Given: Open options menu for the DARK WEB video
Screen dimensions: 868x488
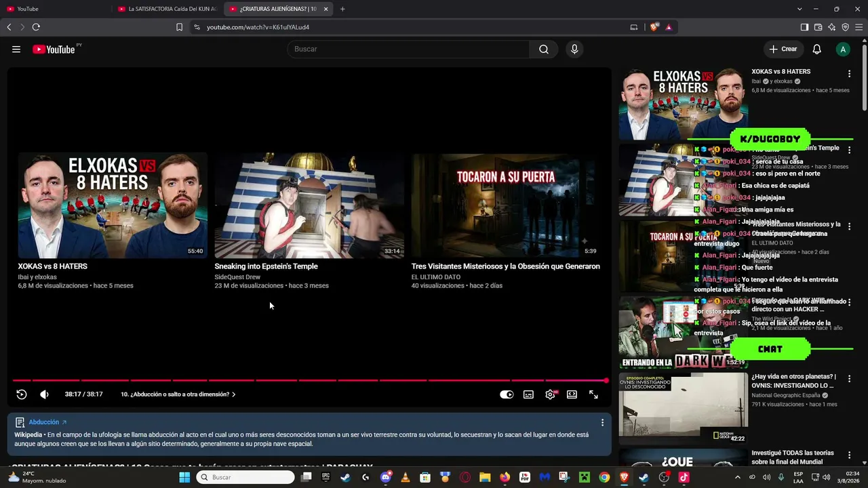Looking at the screenshot, I should pos(849,302).
